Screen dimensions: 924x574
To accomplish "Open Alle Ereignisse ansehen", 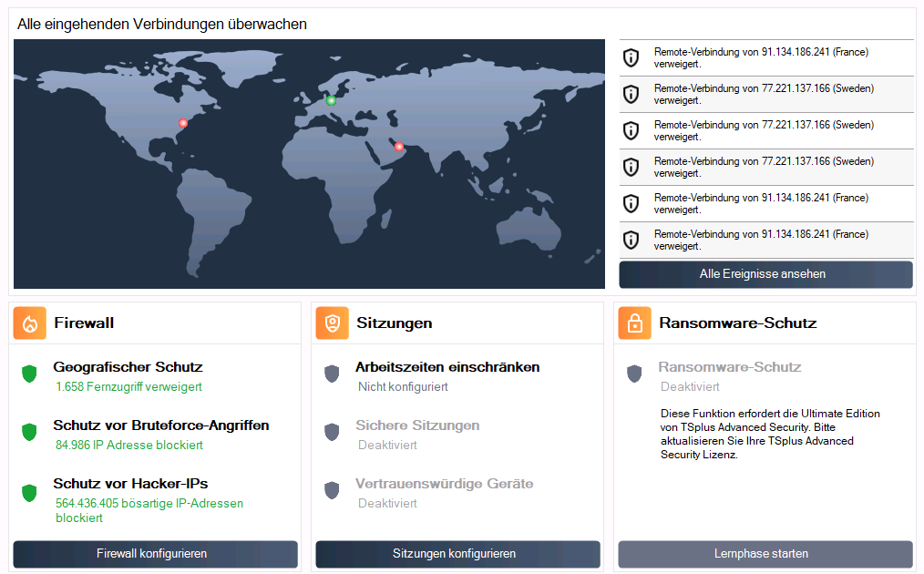I will [x=765, y=274].
